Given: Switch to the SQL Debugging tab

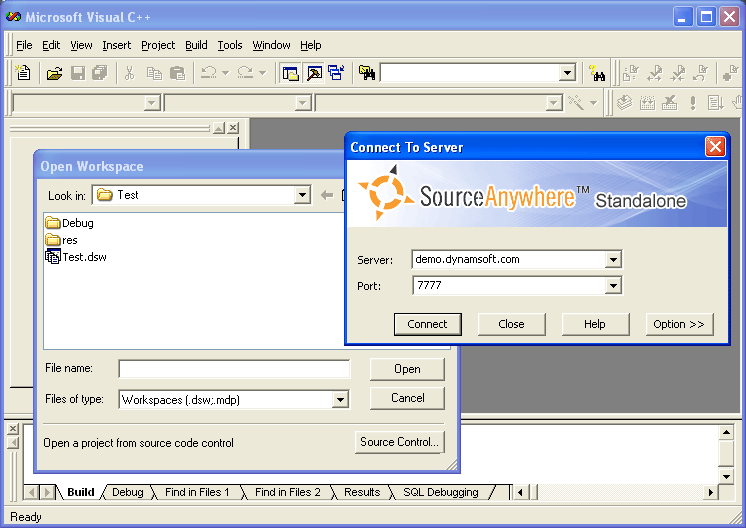Looking at the screenshot, I should [x=441, y=492].
